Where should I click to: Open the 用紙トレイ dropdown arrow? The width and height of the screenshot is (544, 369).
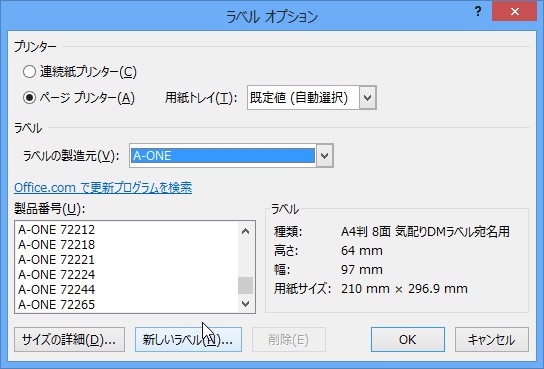tap(367, 98)
